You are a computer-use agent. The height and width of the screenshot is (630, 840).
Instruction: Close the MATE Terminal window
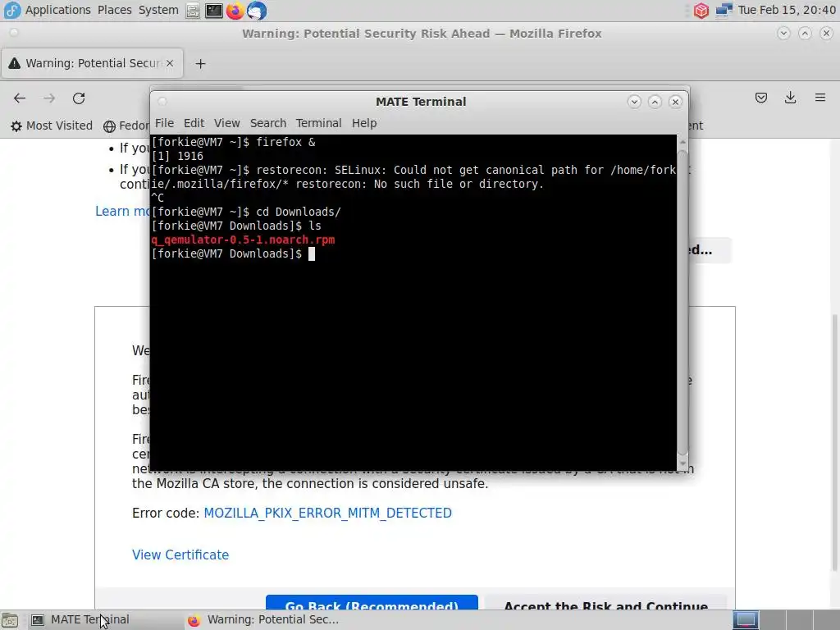tap(676, 102)
